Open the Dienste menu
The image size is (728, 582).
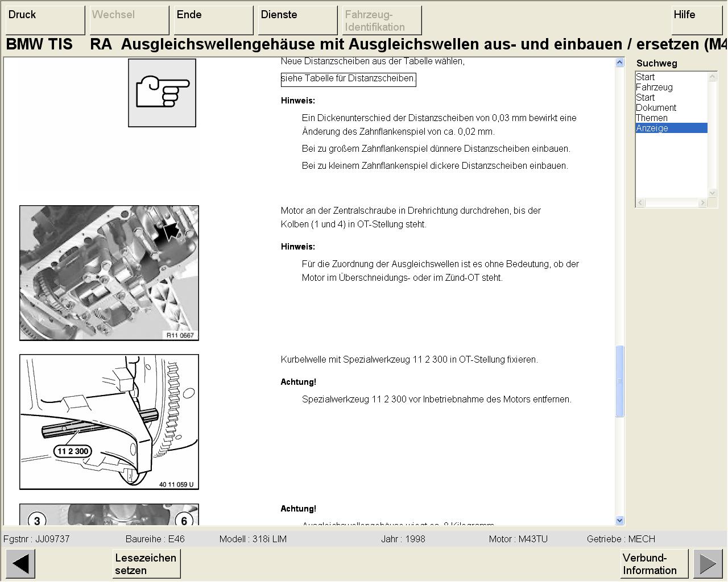click(297, 20)
